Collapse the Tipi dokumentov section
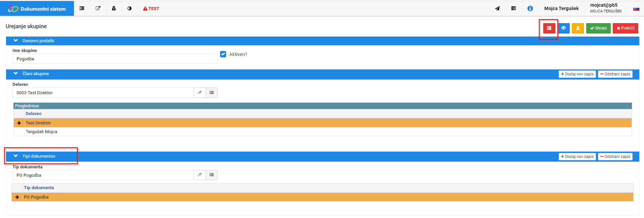This screenshot has height=218, width=644. (x=15, y=156)
